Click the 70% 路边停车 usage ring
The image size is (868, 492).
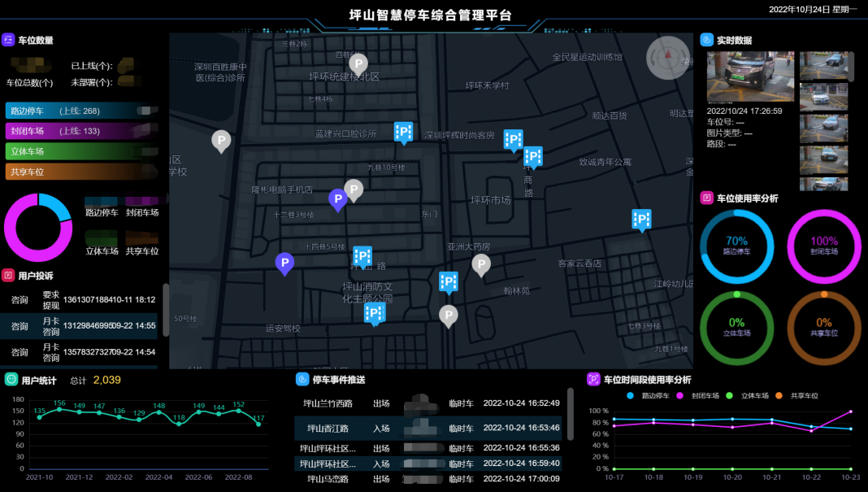pos(736,245)
